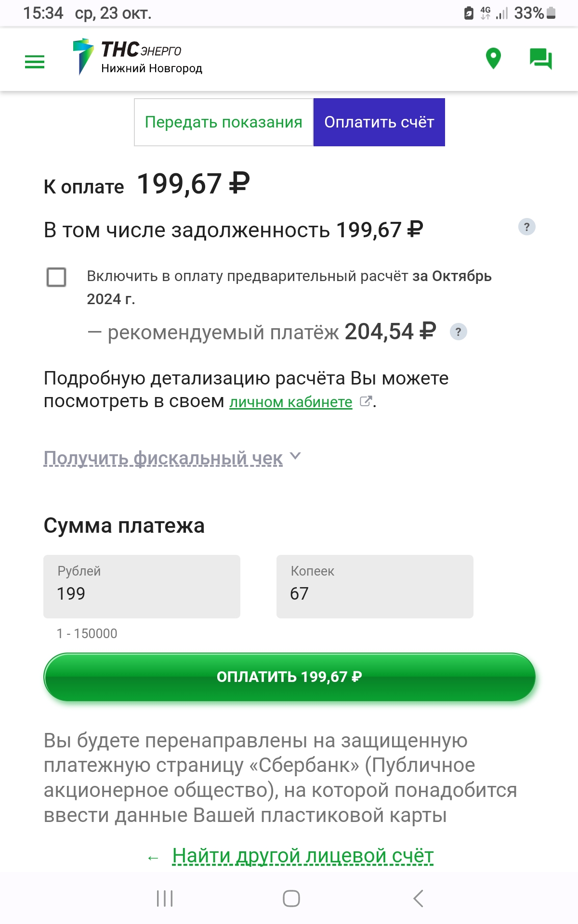Open the hamburger navigation menu
Image resolution: width=578 pixels, height=924 pixels.
coord(35,62)
